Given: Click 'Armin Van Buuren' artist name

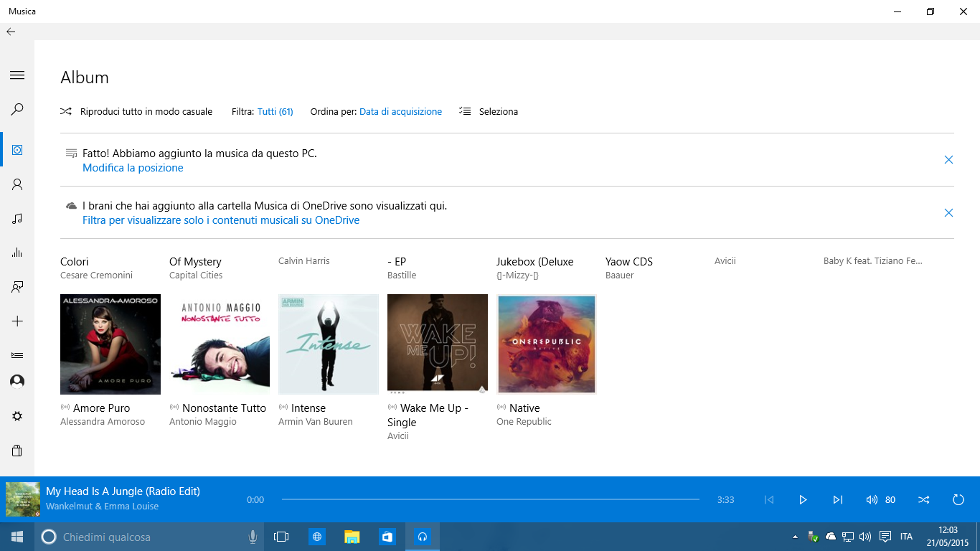Looking at the screenshot, I should coord(316,422).
